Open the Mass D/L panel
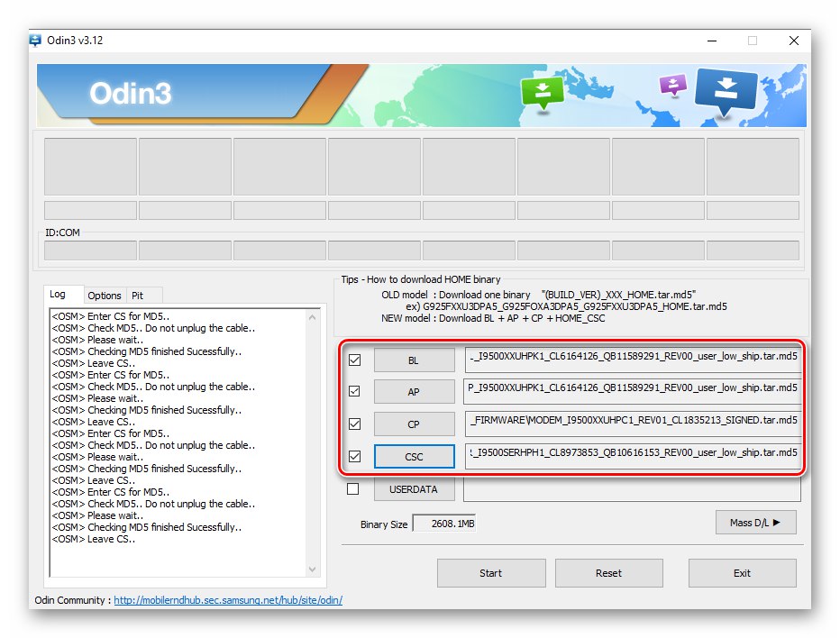 755,523
